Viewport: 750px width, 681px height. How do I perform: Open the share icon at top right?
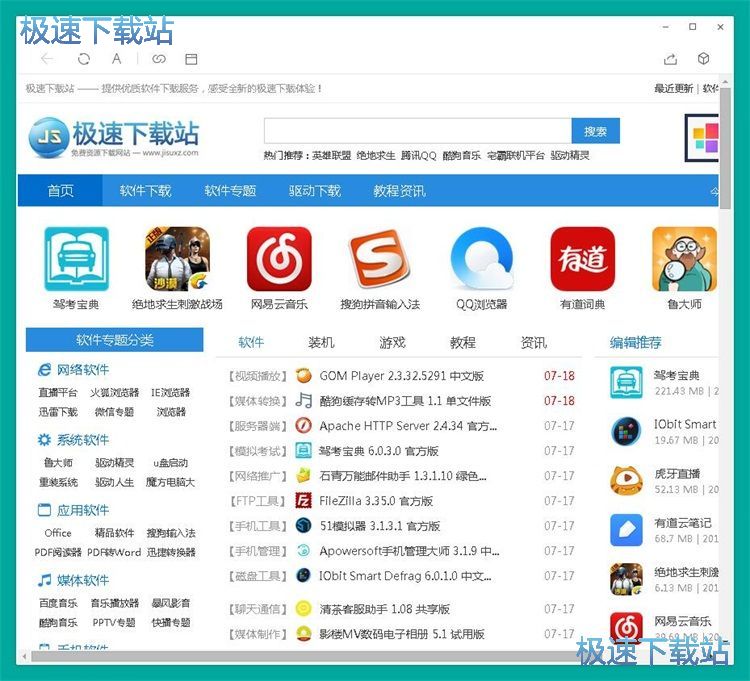coord(671,59)
